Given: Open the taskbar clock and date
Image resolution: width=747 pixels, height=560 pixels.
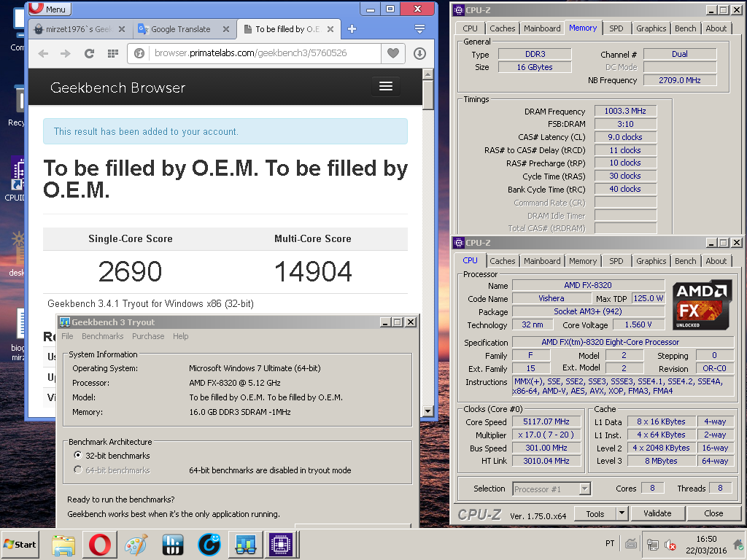Looking at the screenshot, I should [706, 545].
